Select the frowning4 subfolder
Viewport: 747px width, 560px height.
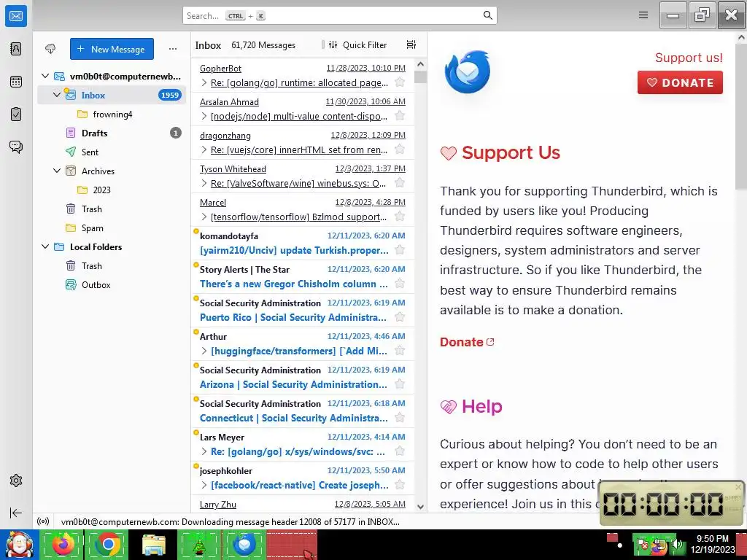[112, 114]
